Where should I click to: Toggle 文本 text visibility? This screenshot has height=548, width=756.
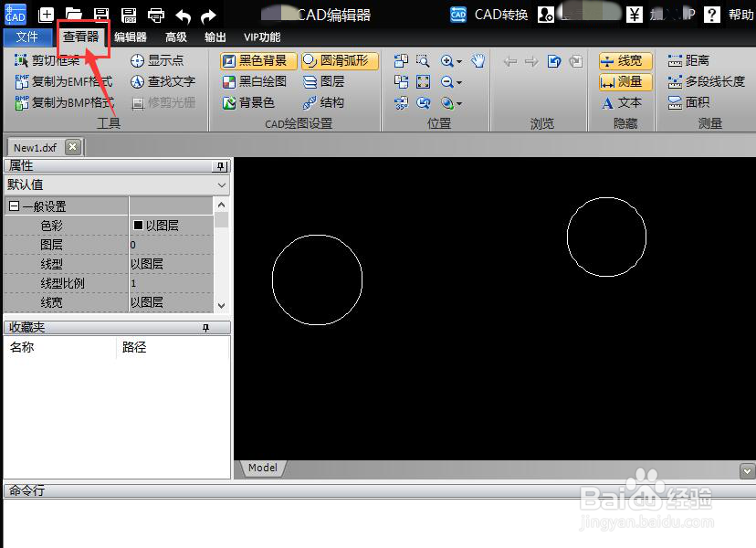coord(622,102)
